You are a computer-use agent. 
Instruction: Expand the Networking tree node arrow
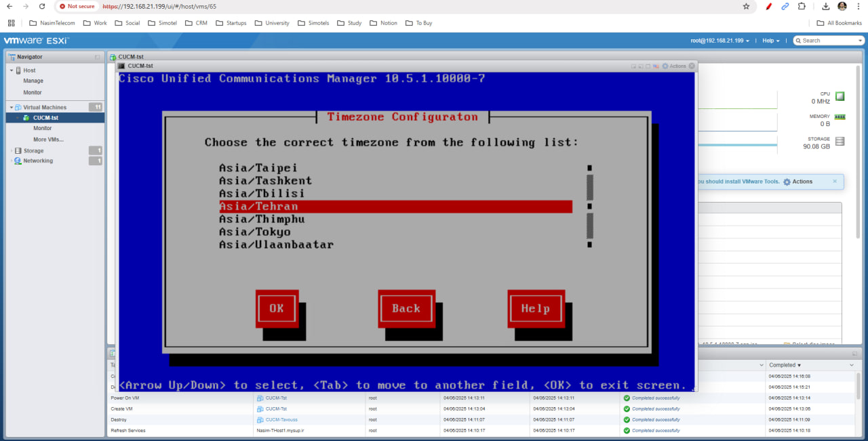coord(12,161)
